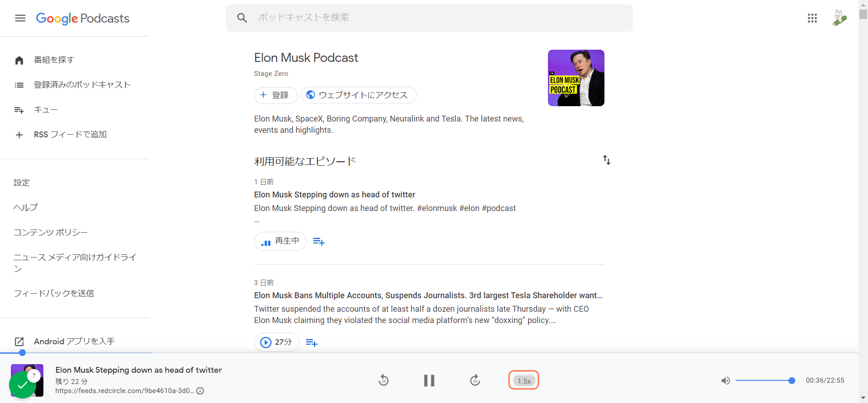Adjust the volume slider

tap(764, 381)
